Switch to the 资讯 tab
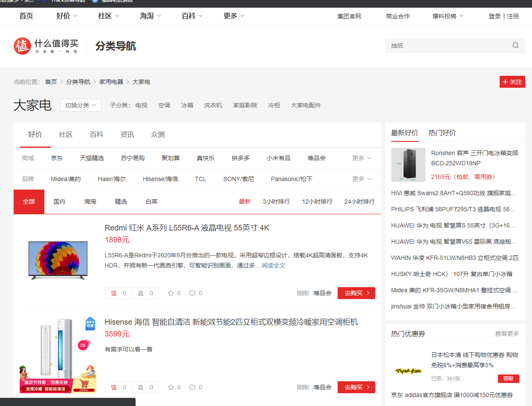 coord(127,135)
